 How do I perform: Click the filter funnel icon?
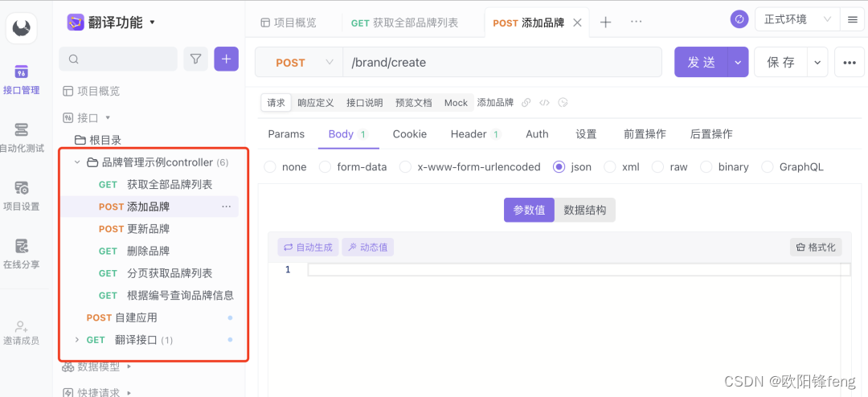[195, 59]
